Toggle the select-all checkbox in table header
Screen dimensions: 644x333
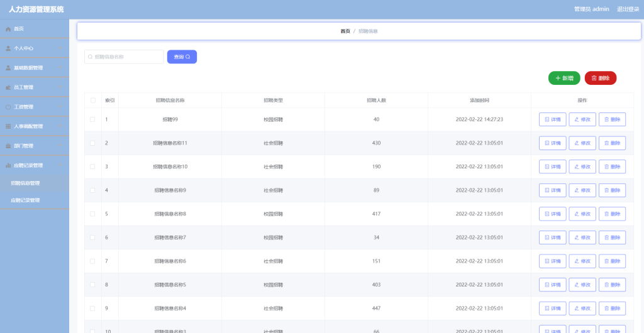click(93, 100)
